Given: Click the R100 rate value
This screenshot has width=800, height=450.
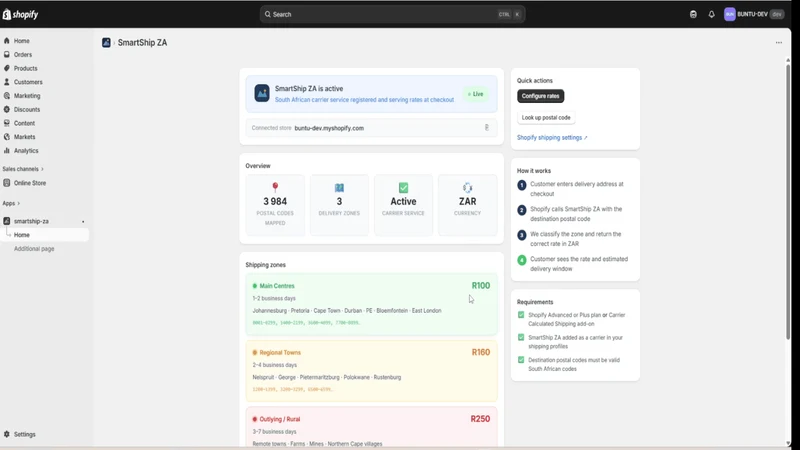Looking at the screenshot, I should pyautogui.click(x=481, y=286).
